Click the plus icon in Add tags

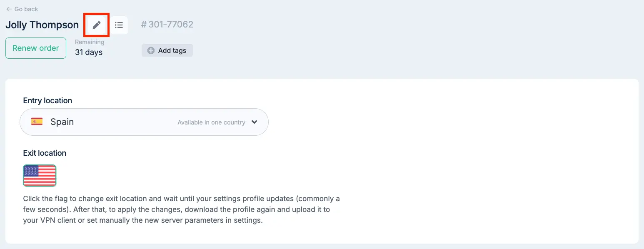151,50
